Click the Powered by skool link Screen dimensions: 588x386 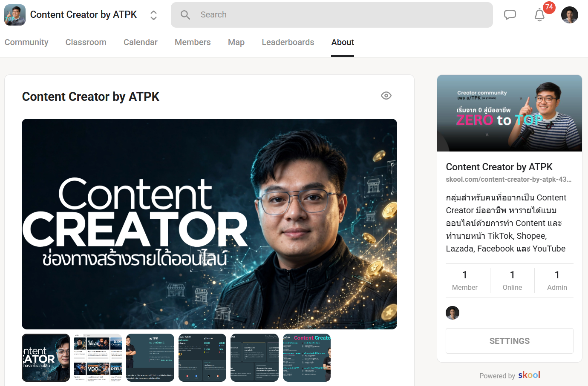(x=510, y=375)
